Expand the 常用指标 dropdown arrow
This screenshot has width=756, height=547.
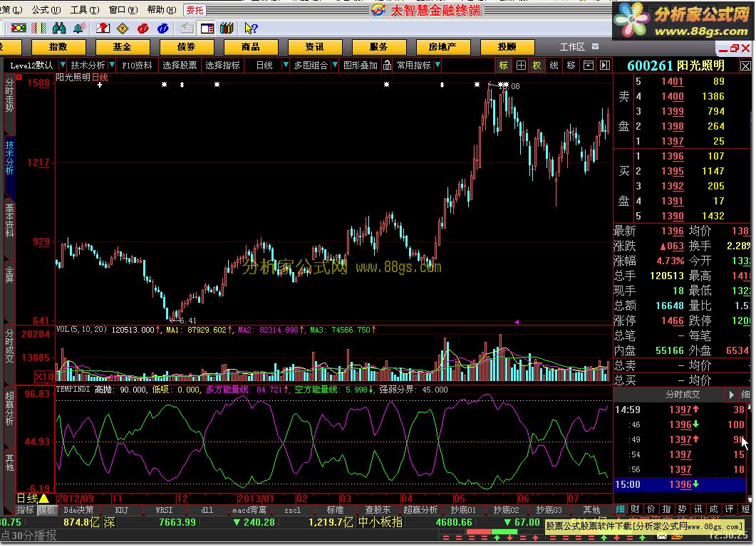(x=437, y=65)
